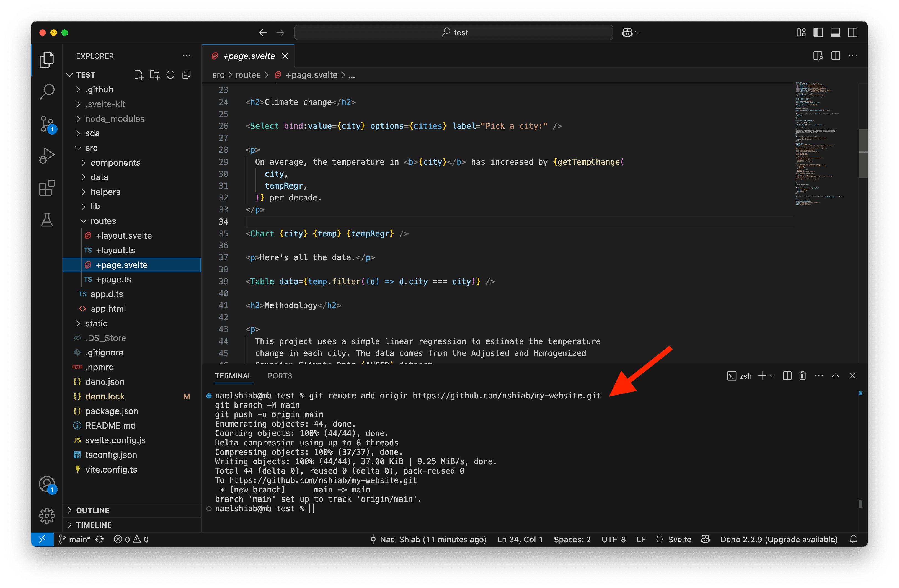Open the Explorer view in activity bar

[x=47, y=60]
